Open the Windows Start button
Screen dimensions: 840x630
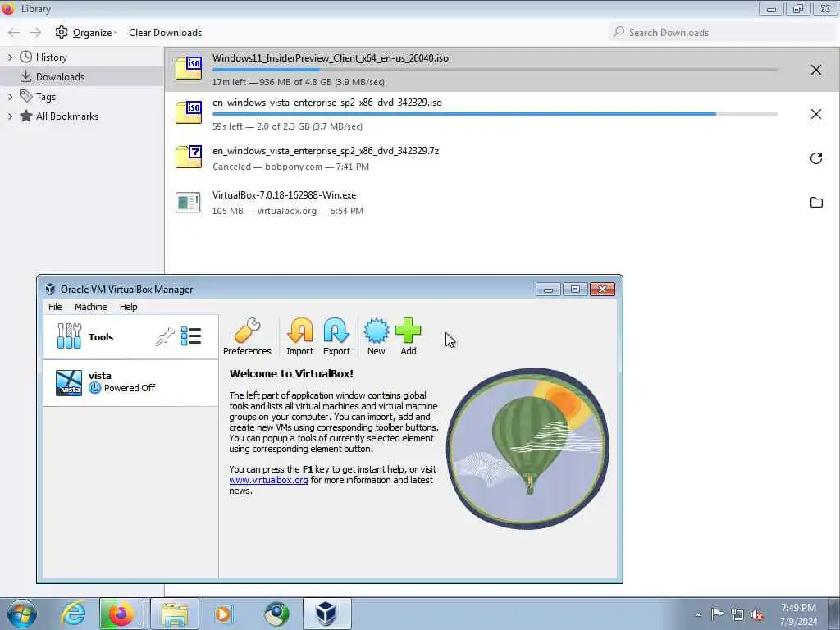[22, 614]
